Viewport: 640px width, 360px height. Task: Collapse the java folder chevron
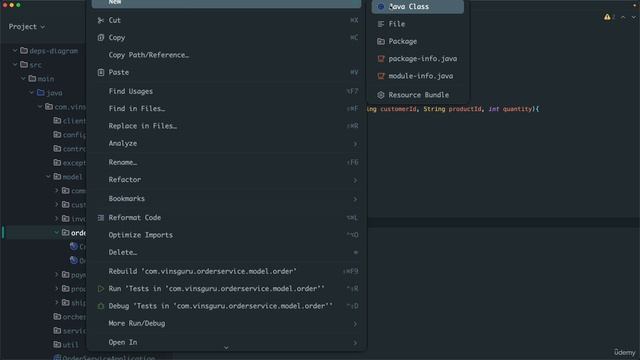(x=31, y=93)
